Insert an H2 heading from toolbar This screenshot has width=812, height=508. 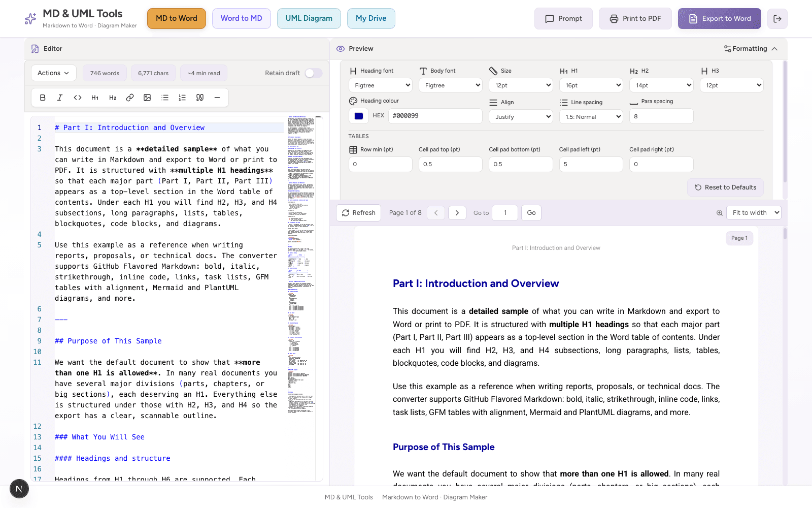(x=113, y=98)
